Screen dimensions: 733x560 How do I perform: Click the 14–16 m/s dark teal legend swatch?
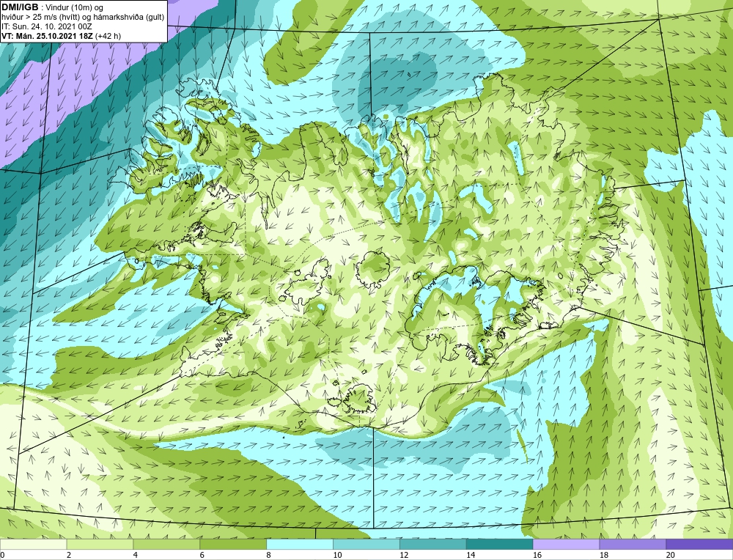coord(500,544)
